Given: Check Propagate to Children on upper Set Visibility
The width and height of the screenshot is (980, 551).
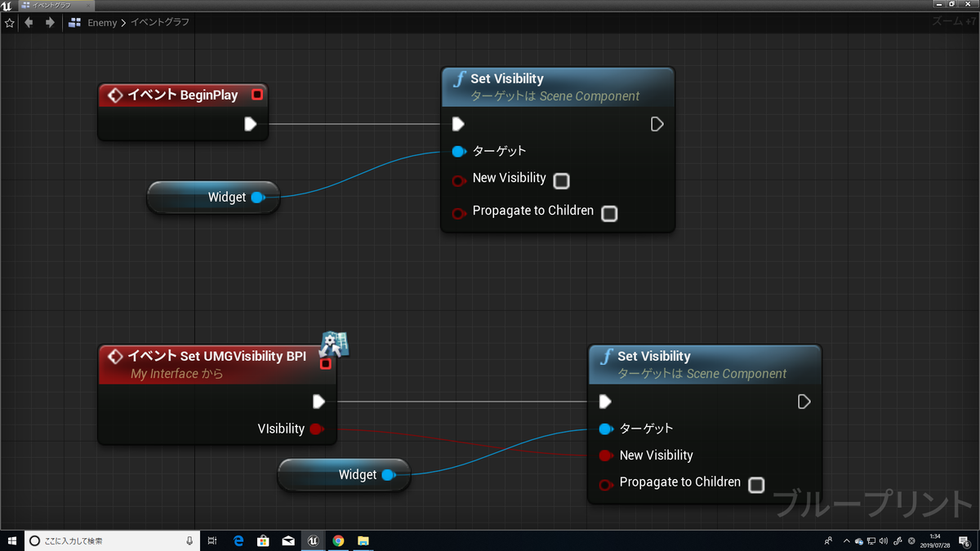Looking at the screenshot, I should pos(609,214).
